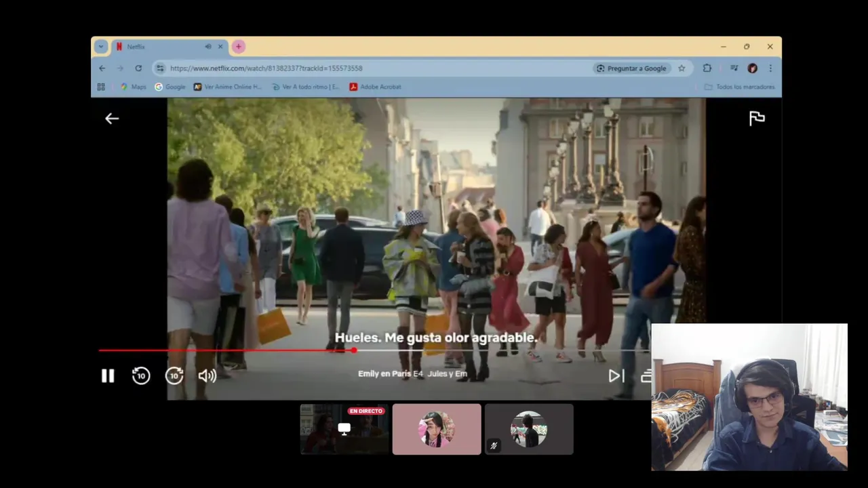Click Preguntar a Google button
Viewport: 868px width, 488px height.
[631, 68]
